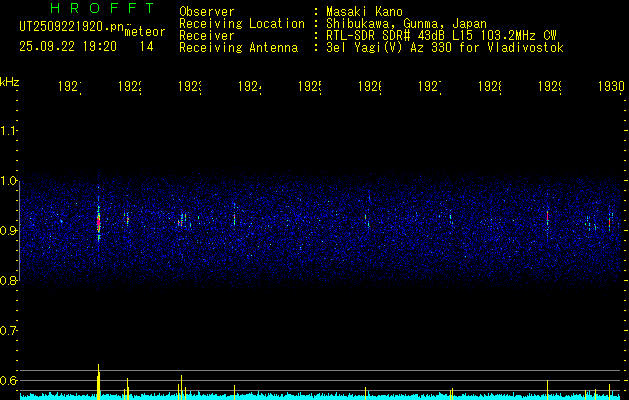
Task: Click the 1.0 frequency axis label
Action: [x=8, y=181]
